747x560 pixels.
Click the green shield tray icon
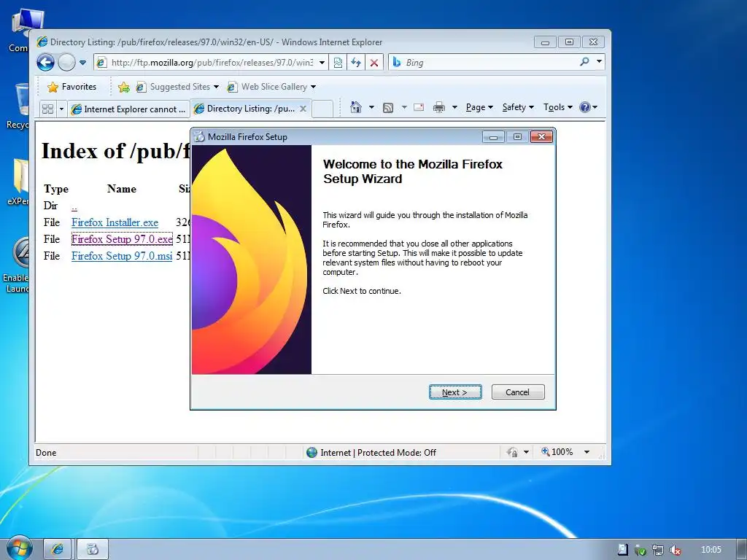tap(640, 550)
